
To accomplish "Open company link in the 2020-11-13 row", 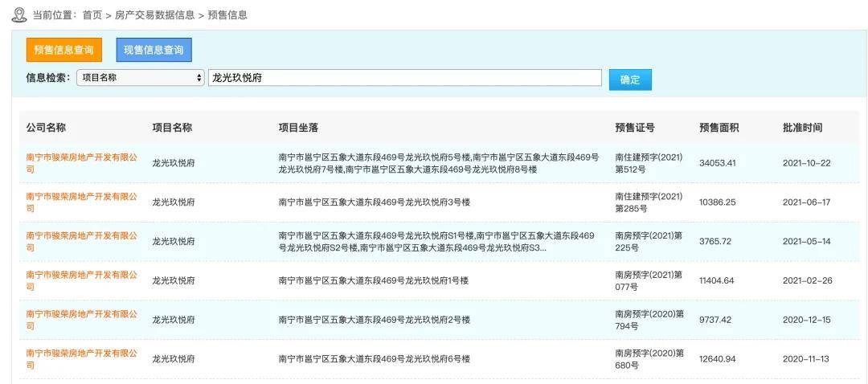I will [x=81, y=359].
